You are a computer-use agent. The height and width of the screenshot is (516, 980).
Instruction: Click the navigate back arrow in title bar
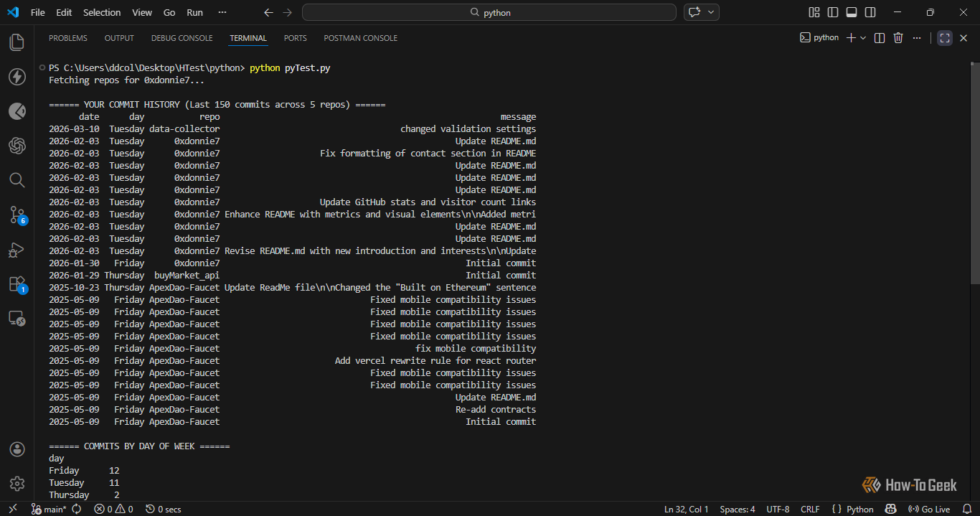[268, 12]
